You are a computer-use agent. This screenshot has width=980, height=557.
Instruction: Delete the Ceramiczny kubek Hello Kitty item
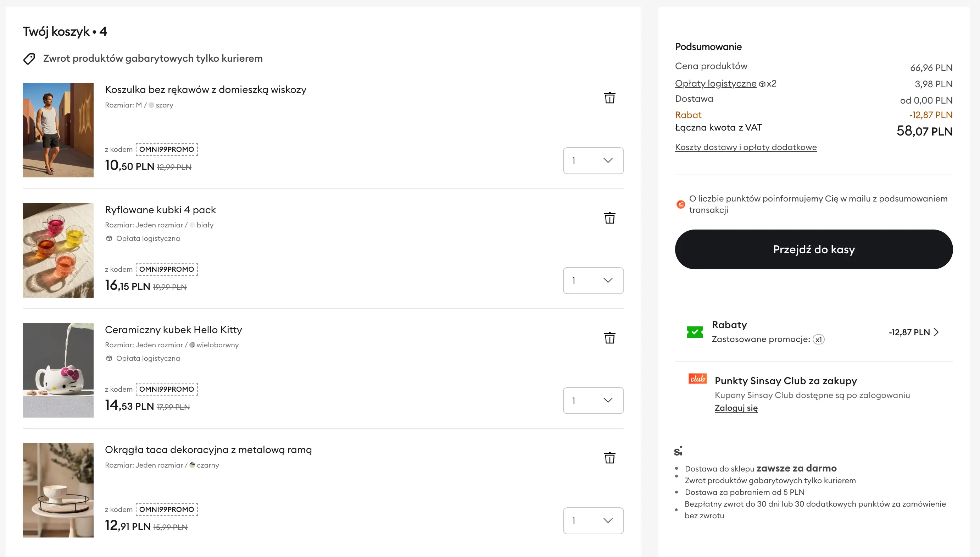(x=609, y=338)
